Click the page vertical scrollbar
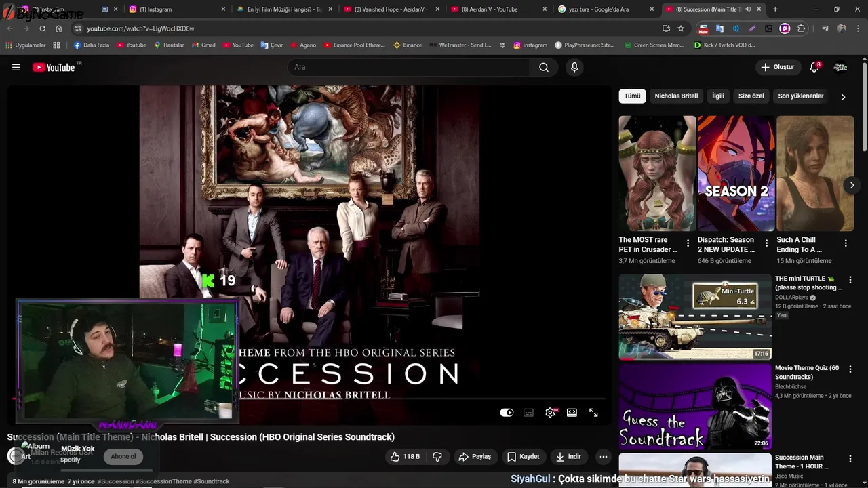The image size is (868, 488). point(865,108)
